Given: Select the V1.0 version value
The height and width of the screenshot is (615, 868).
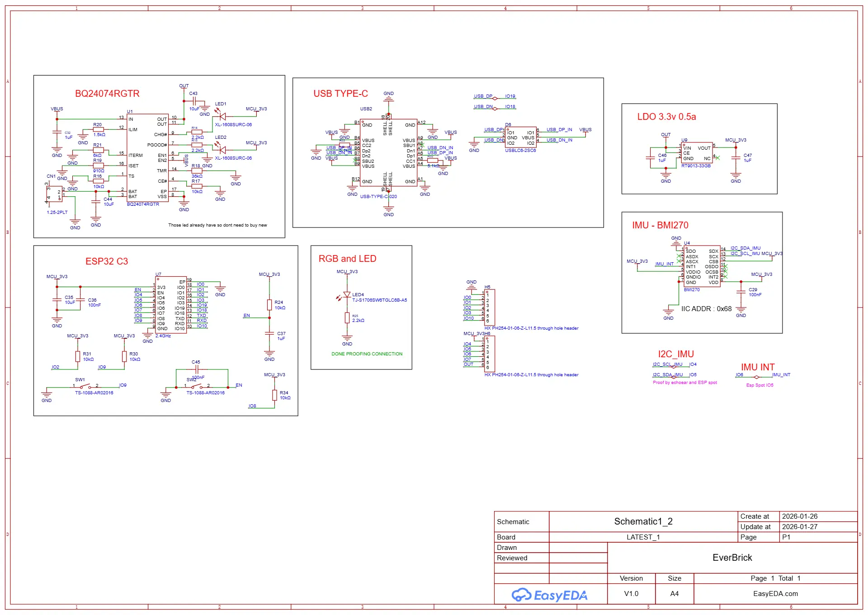Looking at the screenshot, I should click(x=631, y=594).
